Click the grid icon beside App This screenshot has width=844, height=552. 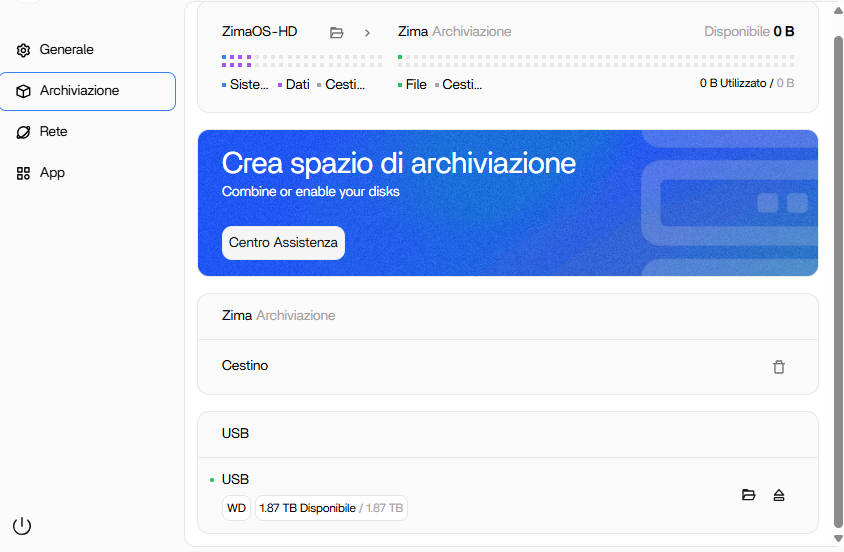click(24, 173)
